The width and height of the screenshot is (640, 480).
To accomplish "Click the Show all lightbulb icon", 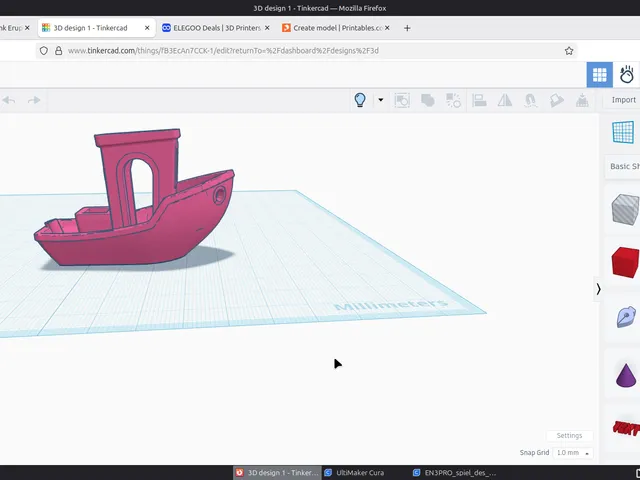I will click(x=360, y=100).
